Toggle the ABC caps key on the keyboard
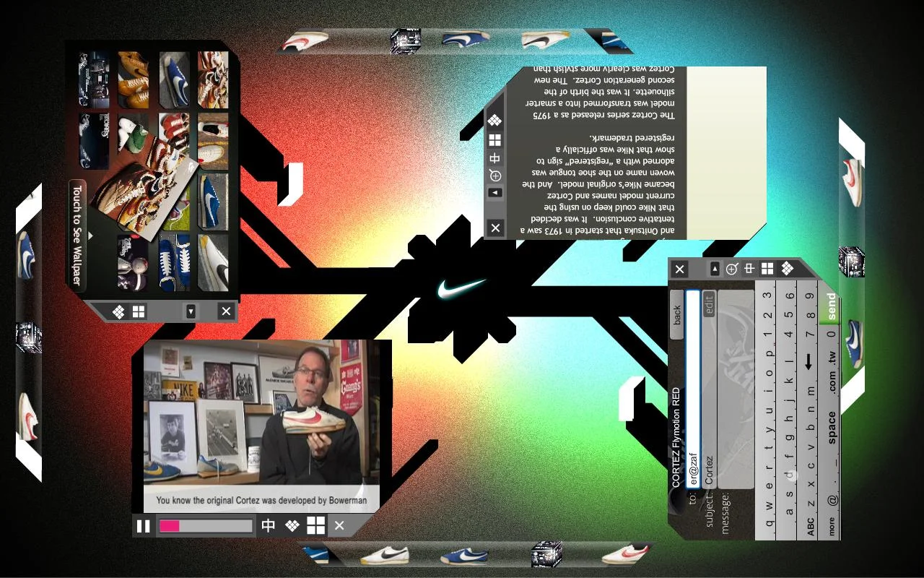Image resolution: width=924 pixels, height=578 pixels. (x=810, y=525)
